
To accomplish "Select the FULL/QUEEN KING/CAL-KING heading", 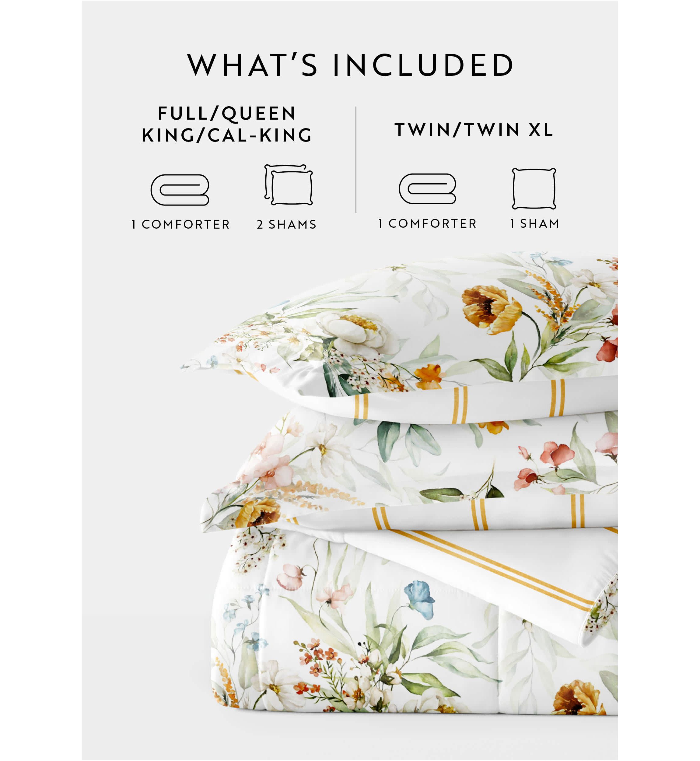I will [226, 124].
